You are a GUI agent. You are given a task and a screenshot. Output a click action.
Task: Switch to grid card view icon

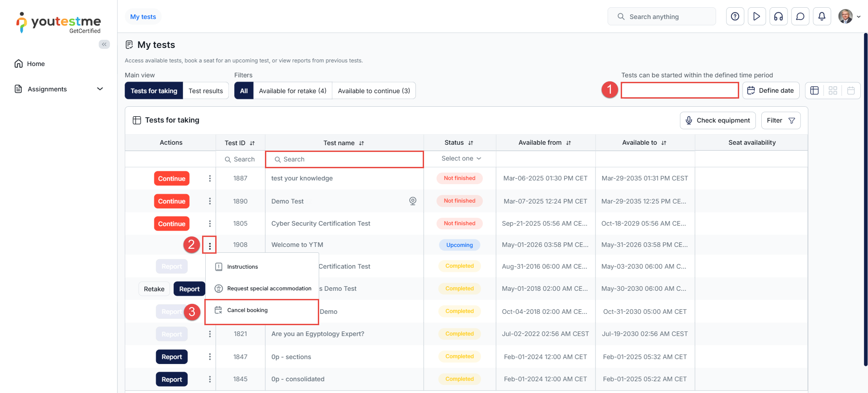point(833,90)
